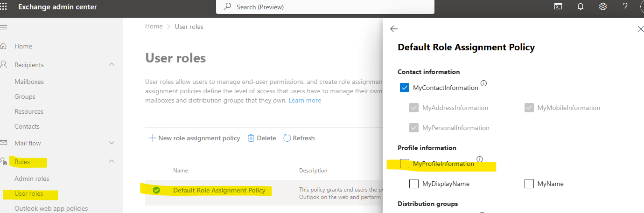Open Mailboxes under Recipients
The width and height of the screenshot is (644, 213).
tap(29, 82)
